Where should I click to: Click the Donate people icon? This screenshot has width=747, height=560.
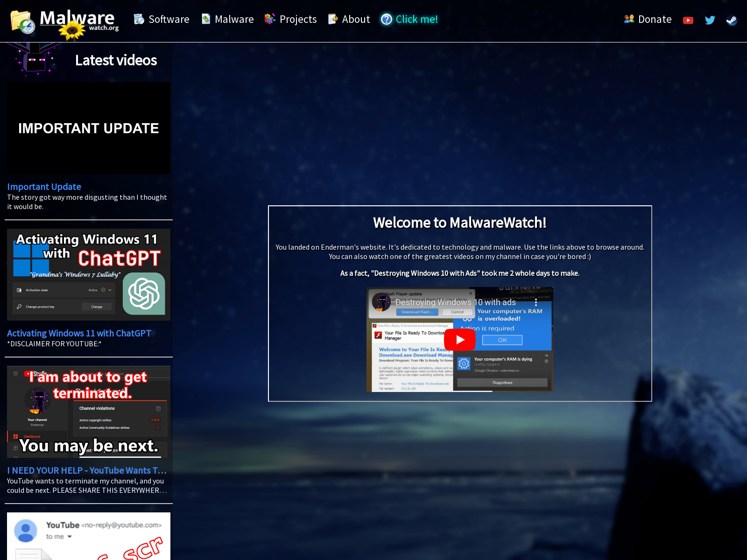(x=629, y=19)
